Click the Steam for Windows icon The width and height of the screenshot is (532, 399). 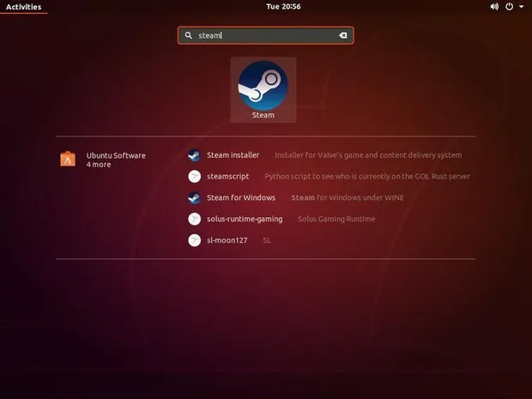[195, 198]
